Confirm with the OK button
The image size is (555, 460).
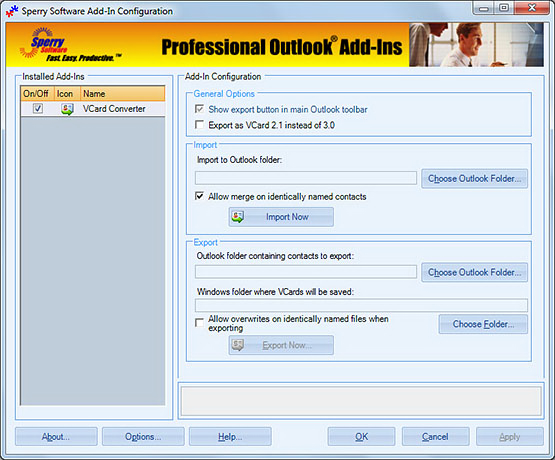361,437
